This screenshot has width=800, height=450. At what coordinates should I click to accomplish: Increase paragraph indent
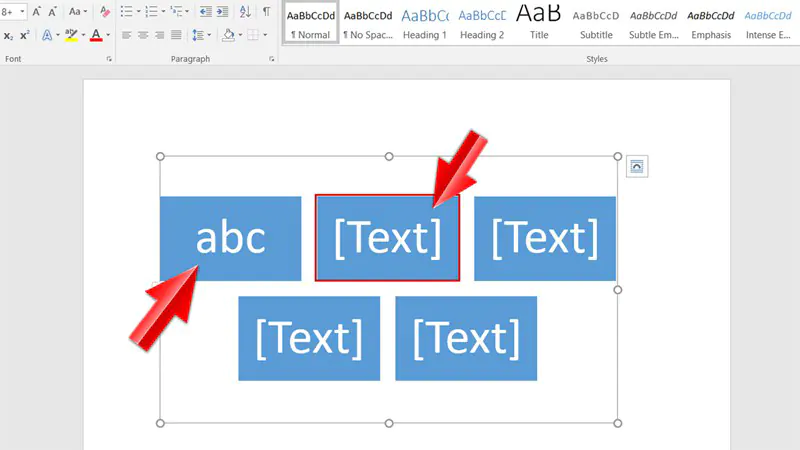pos(222,11)
